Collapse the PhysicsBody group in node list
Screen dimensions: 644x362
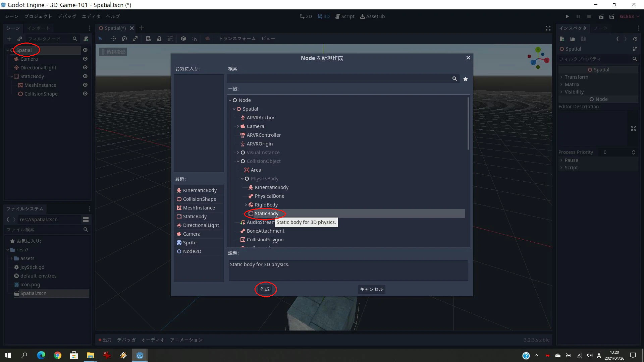click(242, 179)
